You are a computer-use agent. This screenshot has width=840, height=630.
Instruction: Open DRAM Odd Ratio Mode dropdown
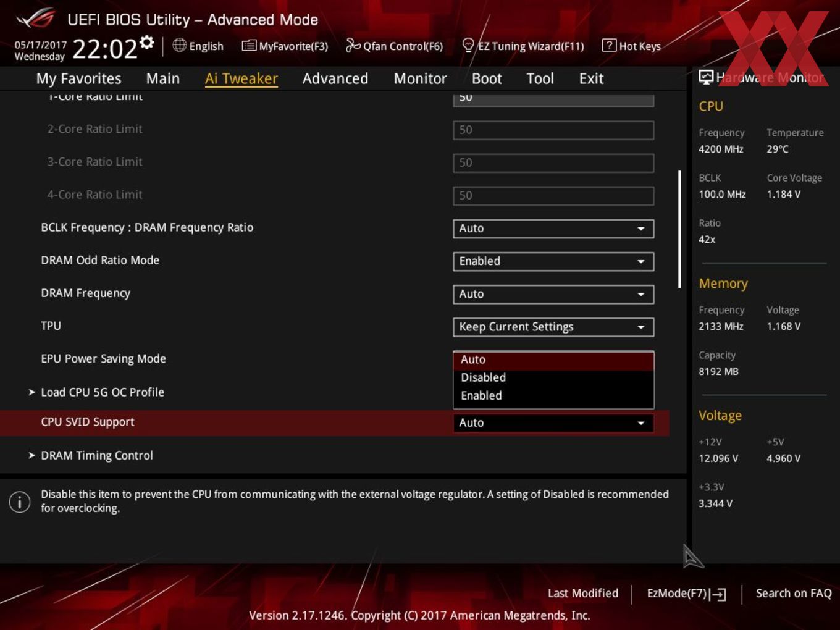(553, 261)
